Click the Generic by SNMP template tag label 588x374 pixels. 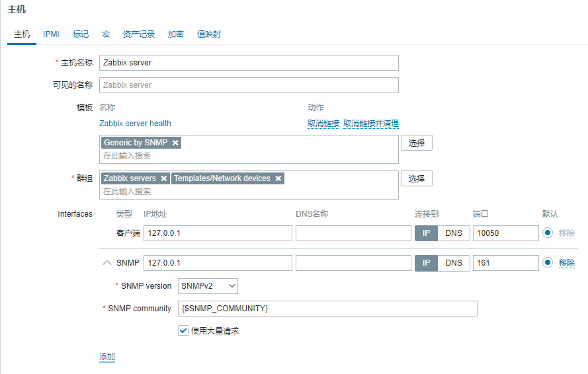[x=136, y=143]
